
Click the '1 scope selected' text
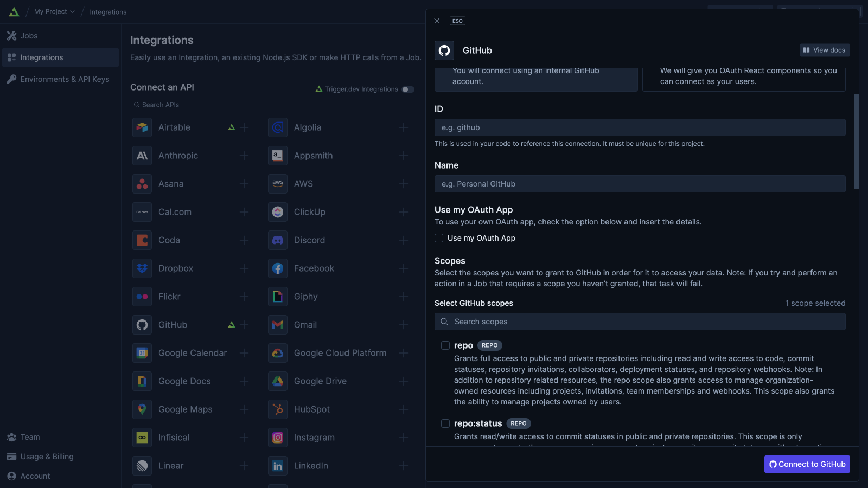(815, 303)
